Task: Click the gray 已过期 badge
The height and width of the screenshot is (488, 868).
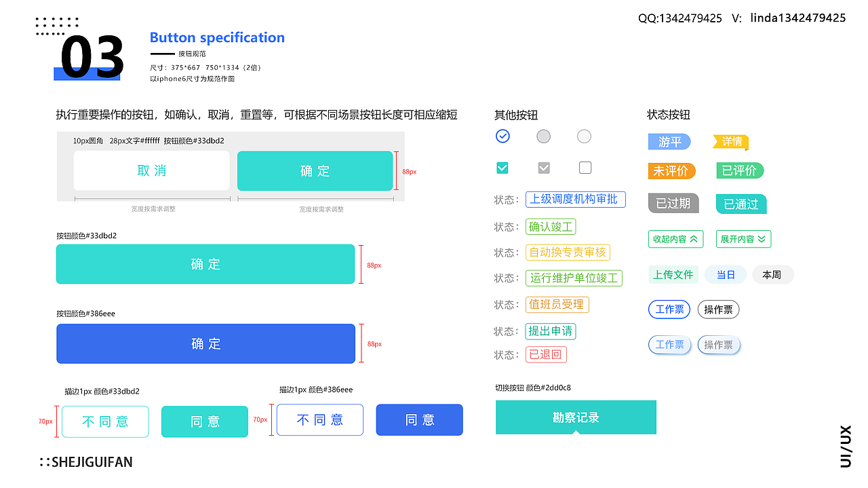Action: (x=673, y=204)
